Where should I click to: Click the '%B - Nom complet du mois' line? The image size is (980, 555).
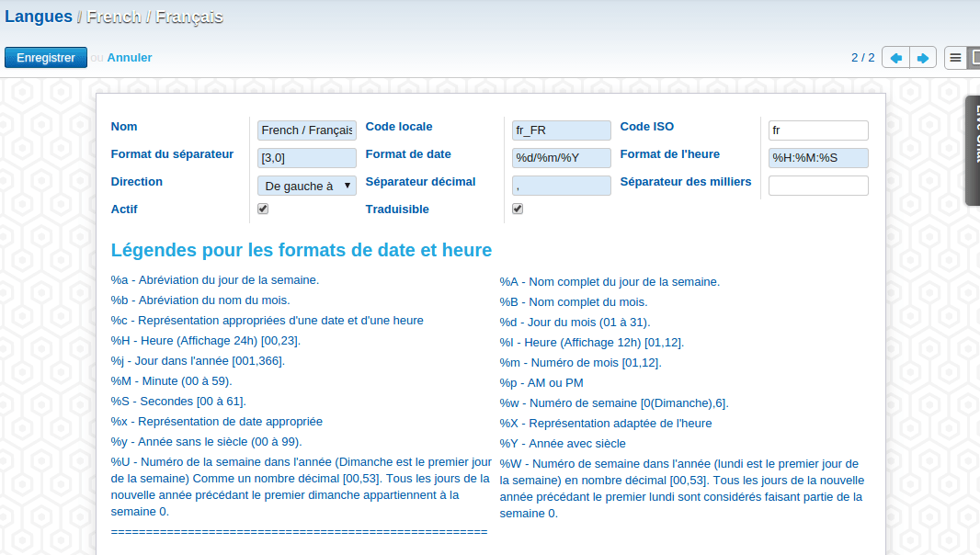pyautogui.click(x=574, y=302)
